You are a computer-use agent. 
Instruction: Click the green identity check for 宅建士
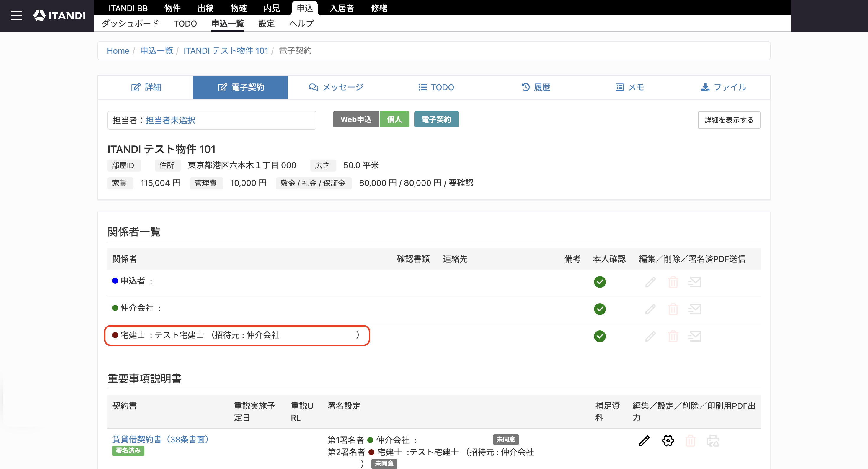[x=600, y=336]
